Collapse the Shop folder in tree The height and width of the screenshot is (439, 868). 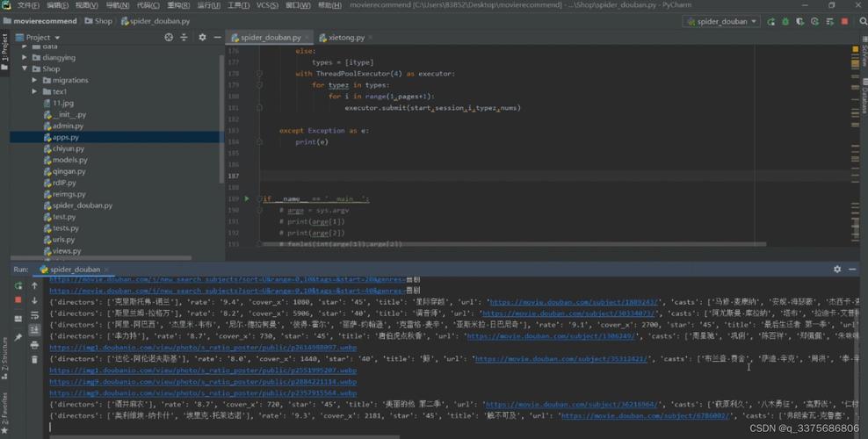pos(25,68)
